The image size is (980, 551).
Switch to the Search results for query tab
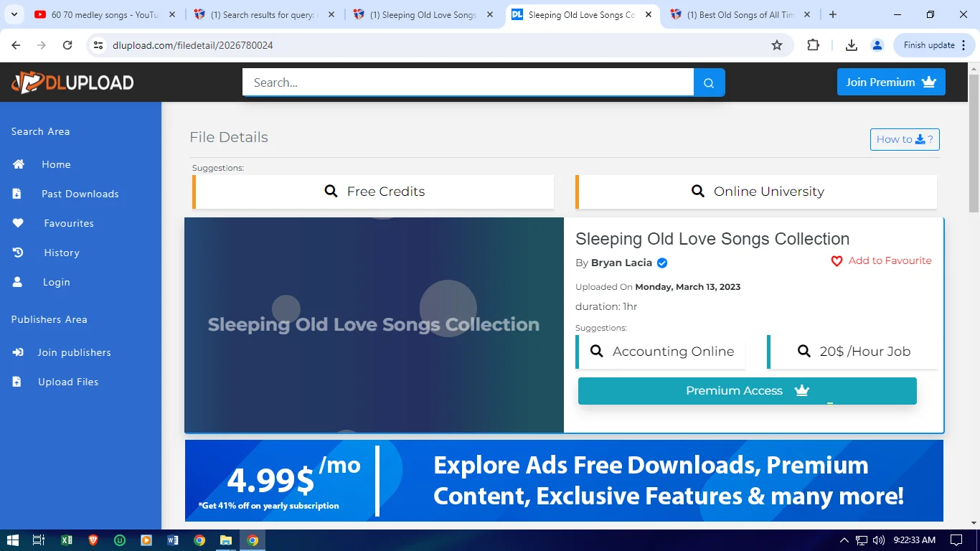[x=262, y=14]
